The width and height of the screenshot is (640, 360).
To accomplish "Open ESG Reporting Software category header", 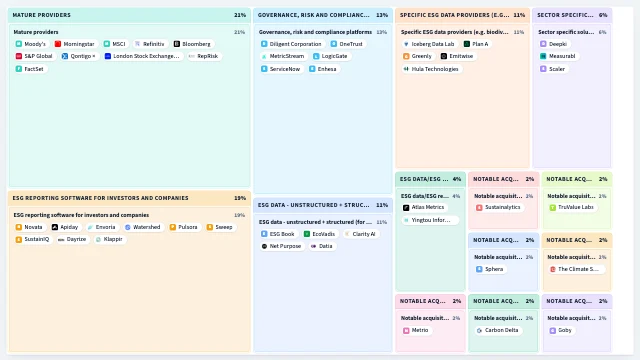I will click(x=129, y=198).
